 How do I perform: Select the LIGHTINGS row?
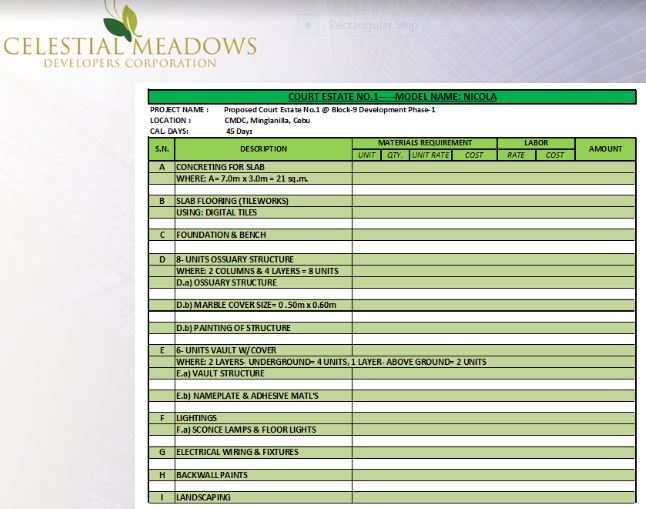pos(392,418)
